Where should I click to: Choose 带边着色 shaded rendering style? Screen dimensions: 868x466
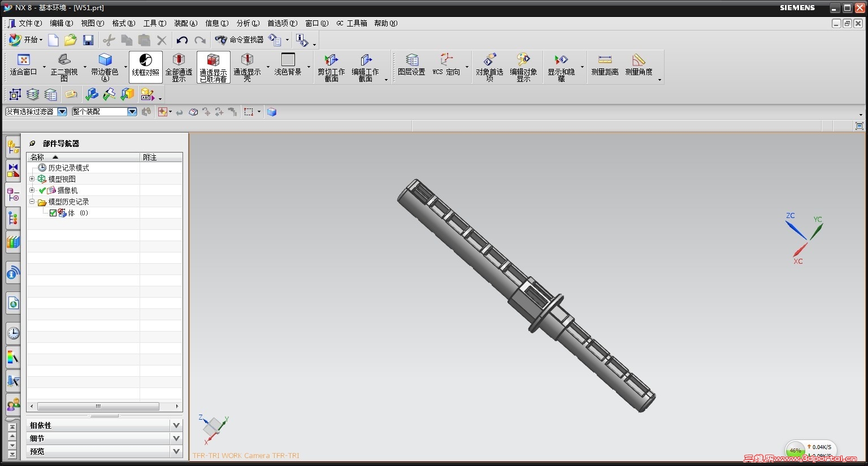(105, 67)
